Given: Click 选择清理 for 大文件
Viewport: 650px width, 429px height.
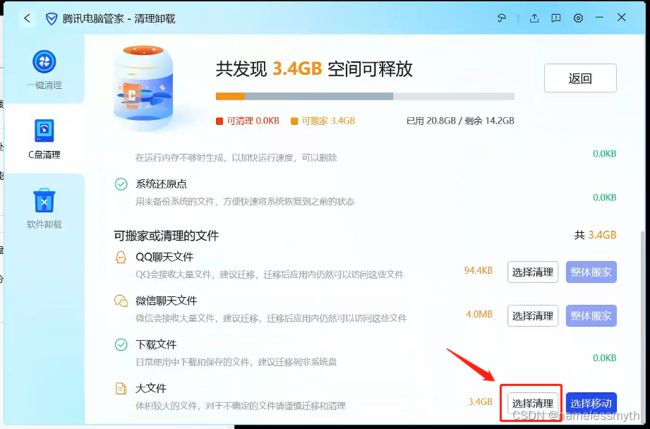Looking at the screenshot, I should pyautogui.click(x=533, y=403).
